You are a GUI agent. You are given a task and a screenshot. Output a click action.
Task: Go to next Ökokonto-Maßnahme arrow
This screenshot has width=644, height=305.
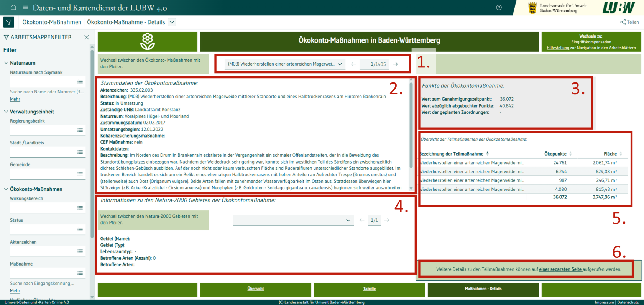pos(395,64)
